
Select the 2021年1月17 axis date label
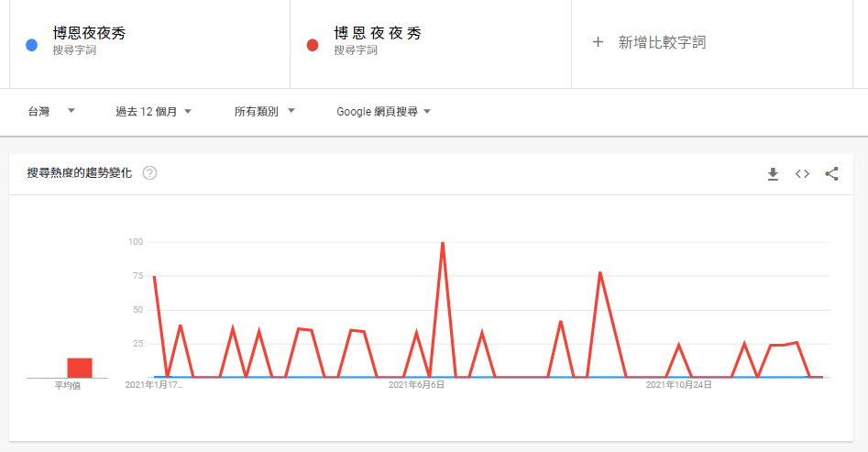point(154,385)
